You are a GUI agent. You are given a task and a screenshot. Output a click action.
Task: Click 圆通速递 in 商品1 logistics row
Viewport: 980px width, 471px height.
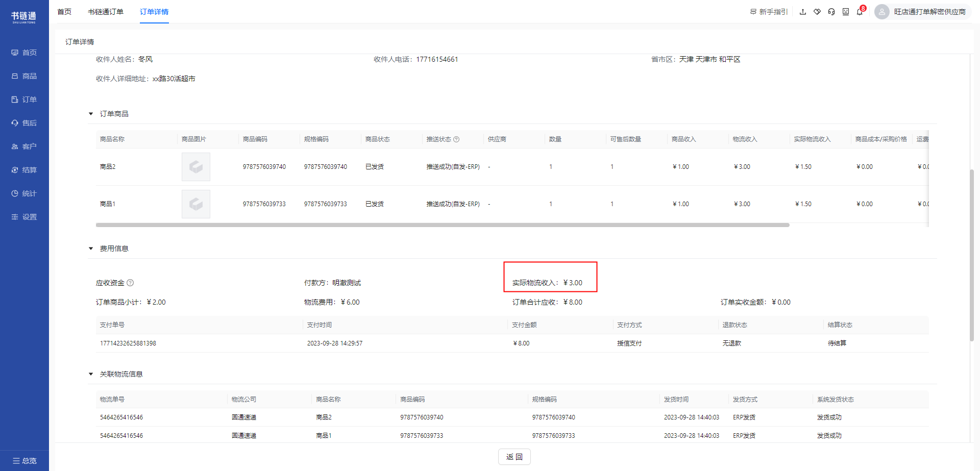[244, 436]
